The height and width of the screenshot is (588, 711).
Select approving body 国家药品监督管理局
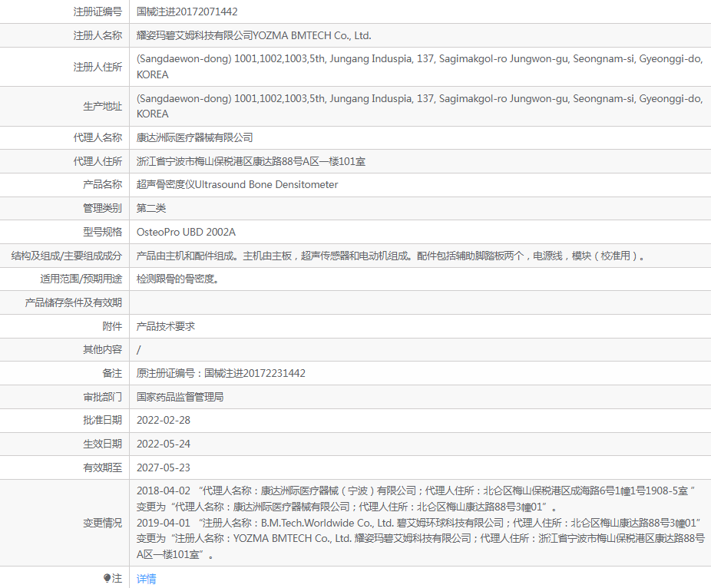click(180, 397)
